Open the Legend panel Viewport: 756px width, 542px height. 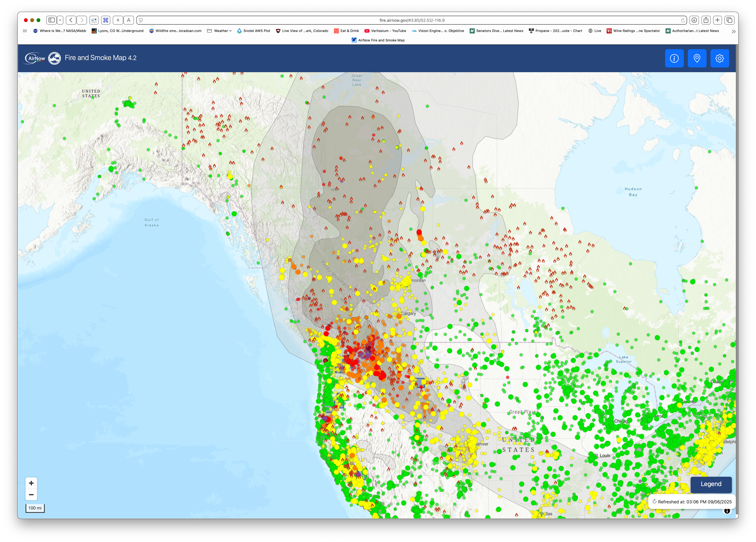(711, 484)
